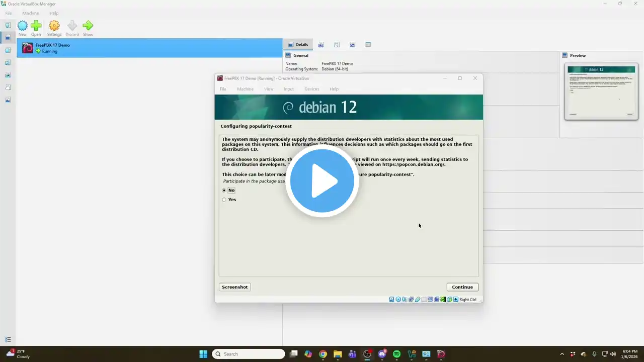
Task: Open File menu in VirtualBox Manager
Action: (x=9, y=14)
